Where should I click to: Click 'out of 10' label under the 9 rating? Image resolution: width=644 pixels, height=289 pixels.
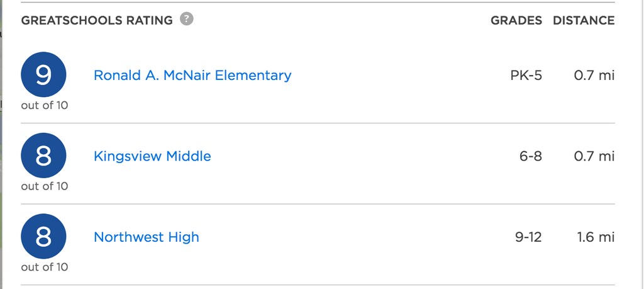[x=45, y=105]
